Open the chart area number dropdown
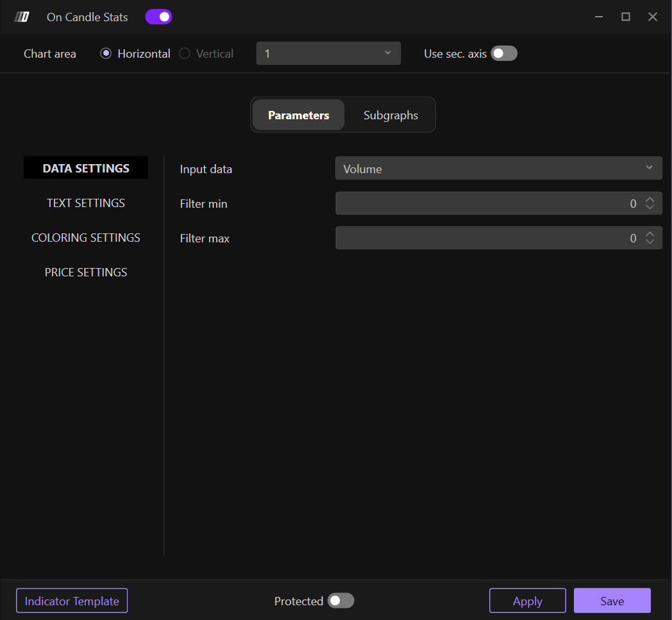The width and height of the screenshot is (672, 620). point(328,53)
